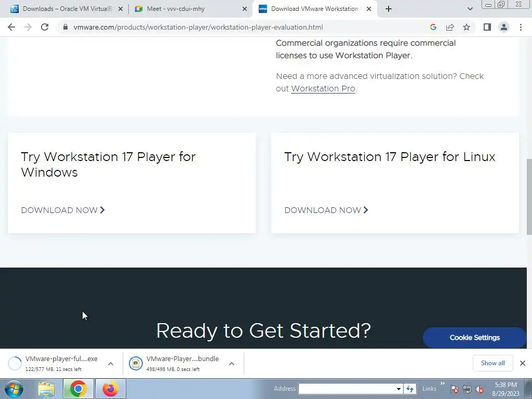The width and height of the screenshot is (532, 399).
Task: Click the Links toolbar label
Action: point(429,389)
